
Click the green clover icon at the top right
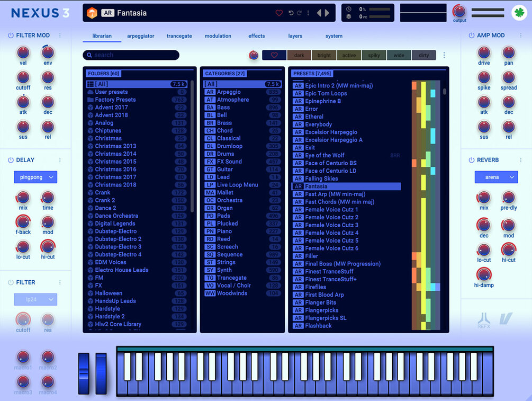click(519, 13)
